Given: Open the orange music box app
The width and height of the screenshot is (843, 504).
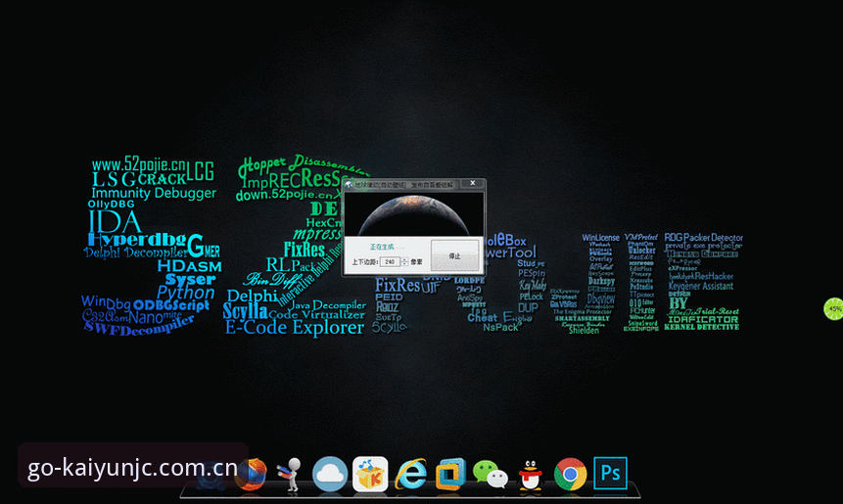Looking at the screenshot, I should click(x=370, y=474).
